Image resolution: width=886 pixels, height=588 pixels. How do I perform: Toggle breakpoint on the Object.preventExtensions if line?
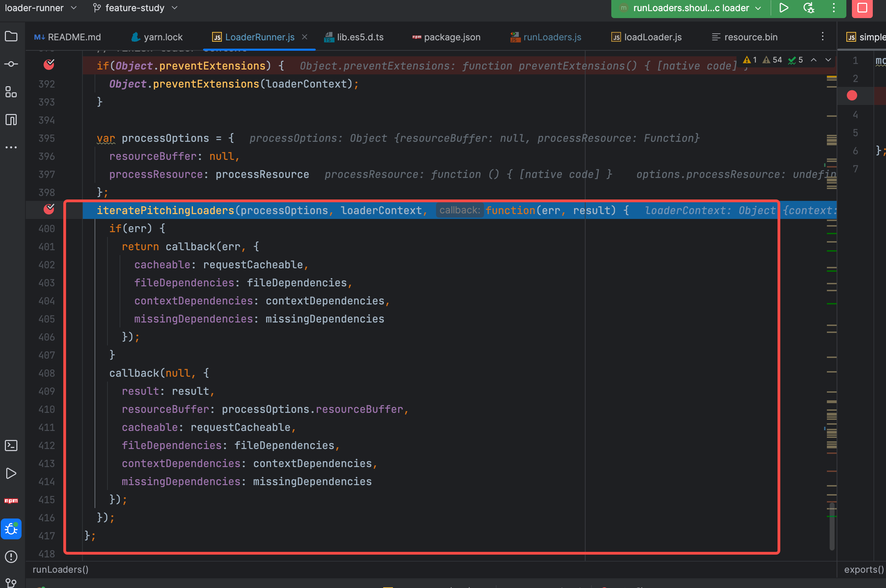point(49,65)
